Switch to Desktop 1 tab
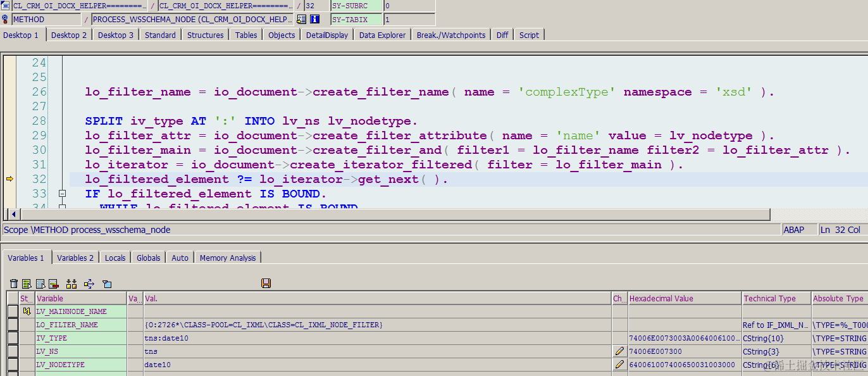 (x=23, y=35)
